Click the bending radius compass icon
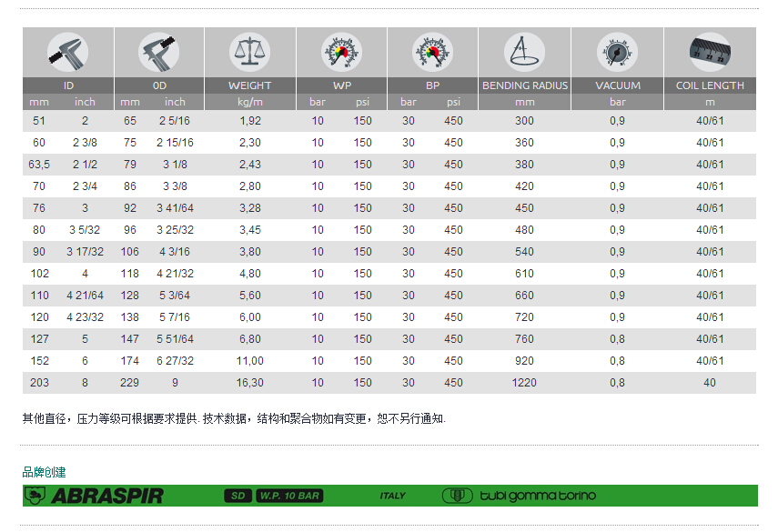The image size is (778, 532). click(x=525, y=53)
